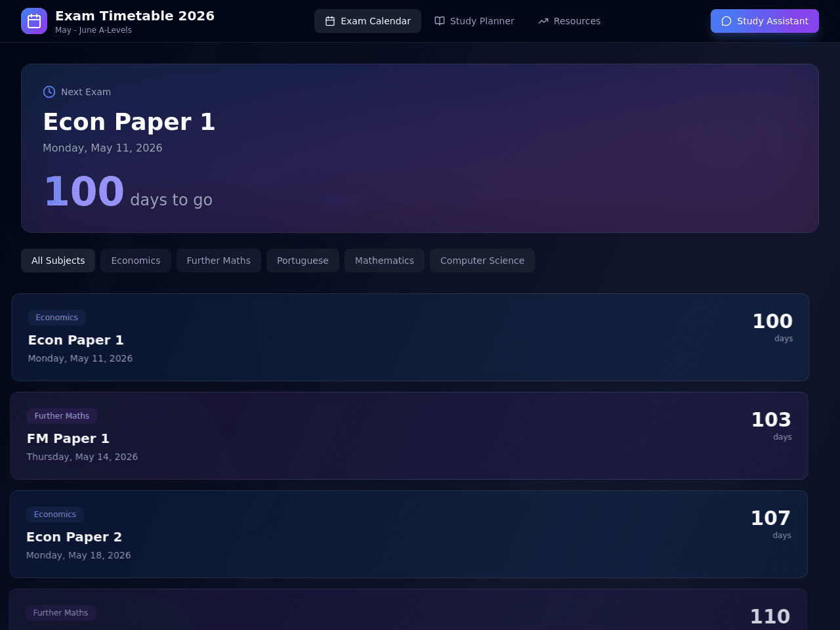Filter exams by Economics
840x630 pixels.
(136, 261)
